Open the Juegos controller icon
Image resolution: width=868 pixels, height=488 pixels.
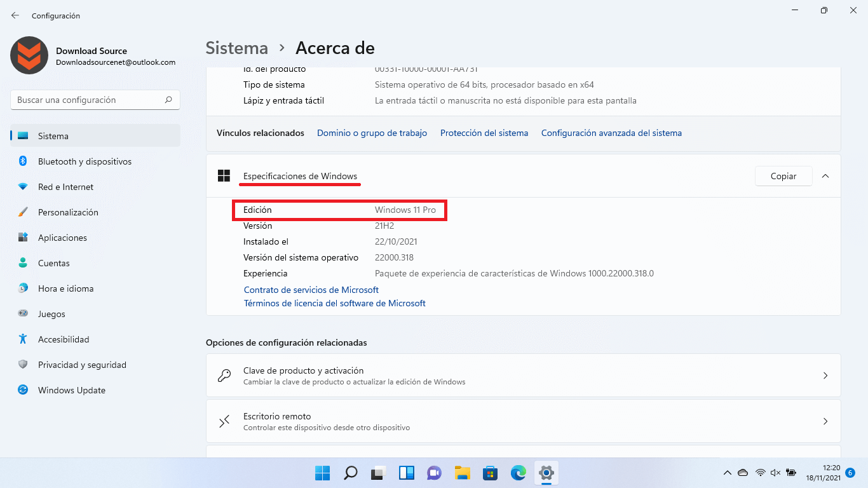(23, 314)
